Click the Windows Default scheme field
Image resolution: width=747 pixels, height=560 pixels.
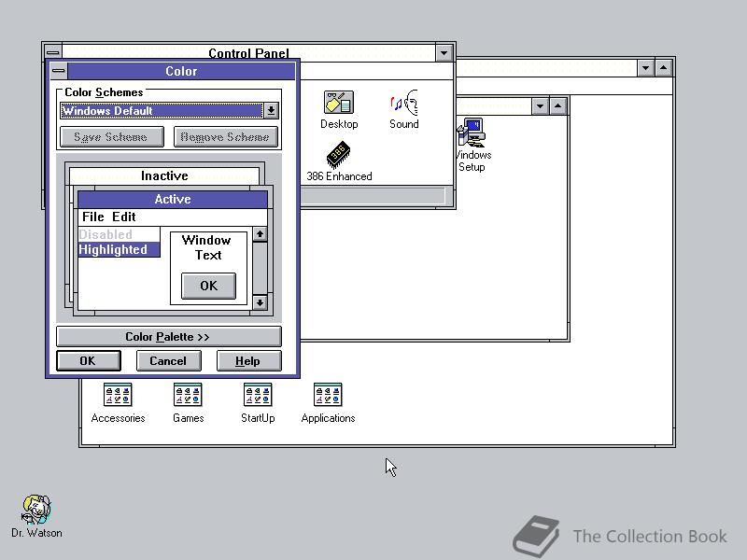[x=162, y=110]
